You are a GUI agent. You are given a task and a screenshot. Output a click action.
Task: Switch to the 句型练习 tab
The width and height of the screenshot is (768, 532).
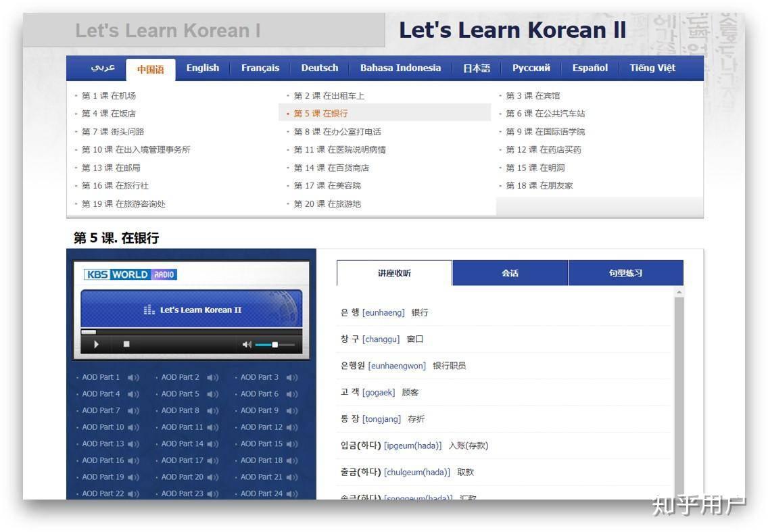pos(625,273)
